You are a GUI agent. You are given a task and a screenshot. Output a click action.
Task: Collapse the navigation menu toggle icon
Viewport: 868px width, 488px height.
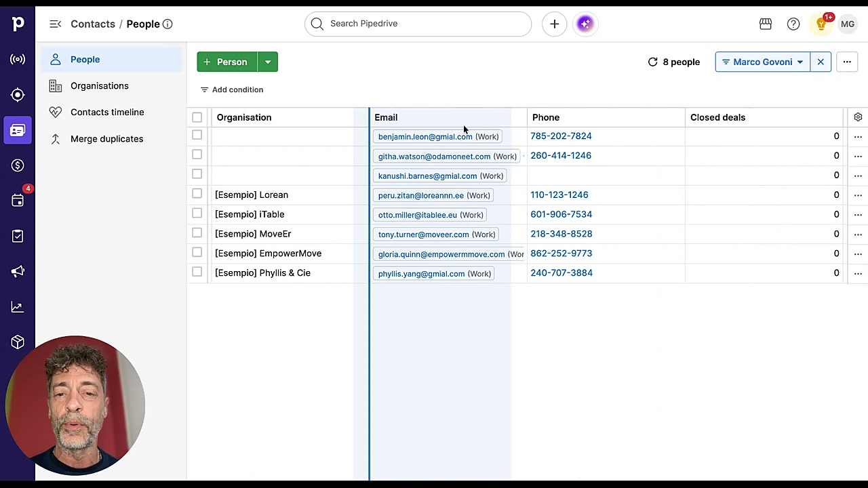pos(56,24)
